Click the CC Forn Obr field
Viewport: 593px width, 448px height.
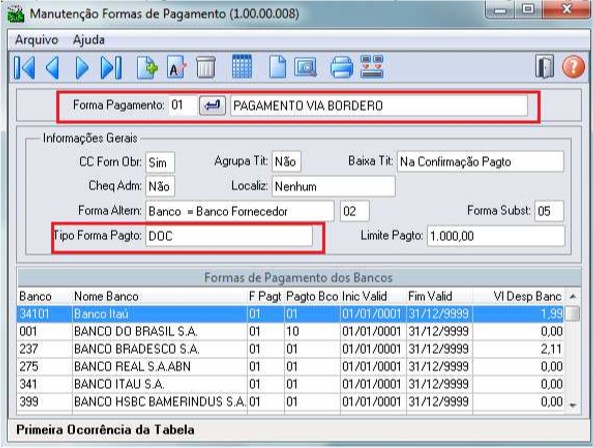[x=160, y=163]
